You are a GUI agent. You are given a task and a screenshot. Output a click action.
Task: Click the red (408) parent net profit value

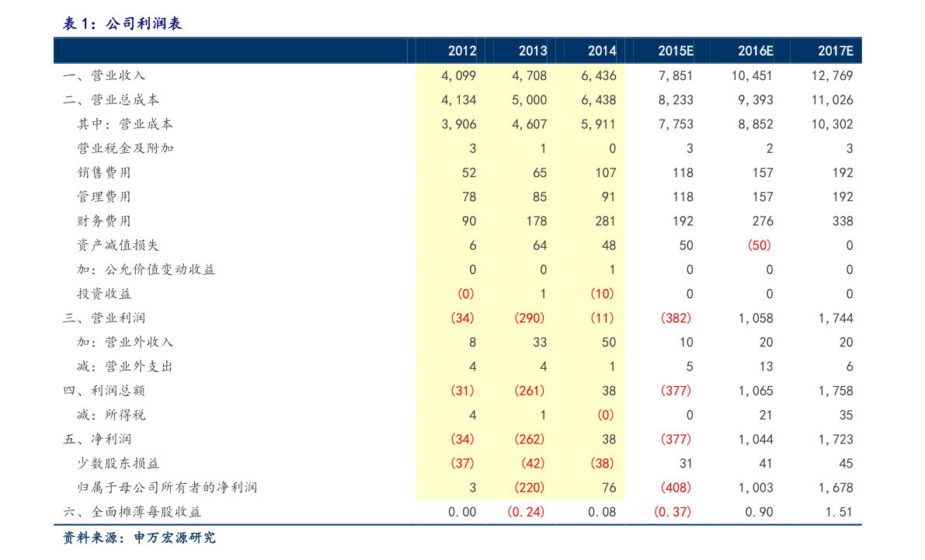pos(676,487)
